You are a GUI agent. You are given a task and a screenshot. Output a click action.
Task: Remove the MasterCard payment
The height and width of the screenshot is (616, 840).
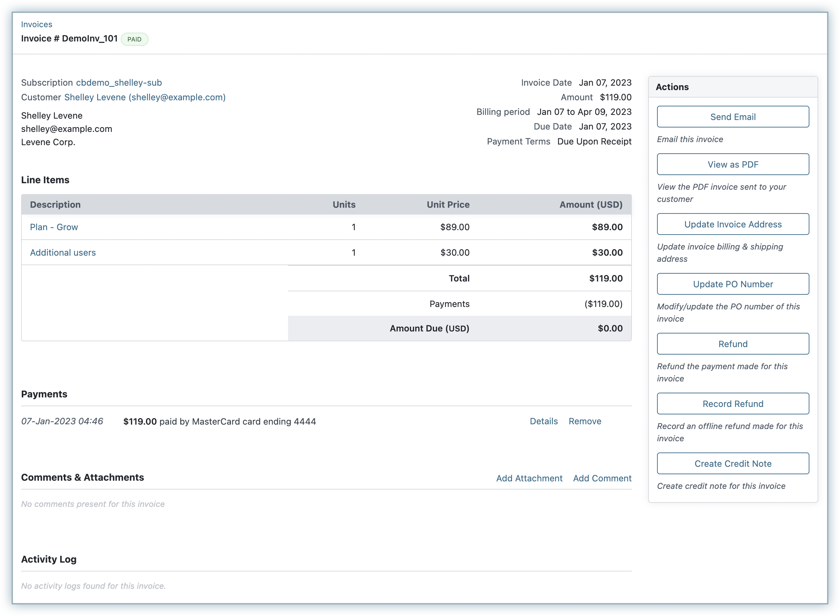tap(585, 421)
